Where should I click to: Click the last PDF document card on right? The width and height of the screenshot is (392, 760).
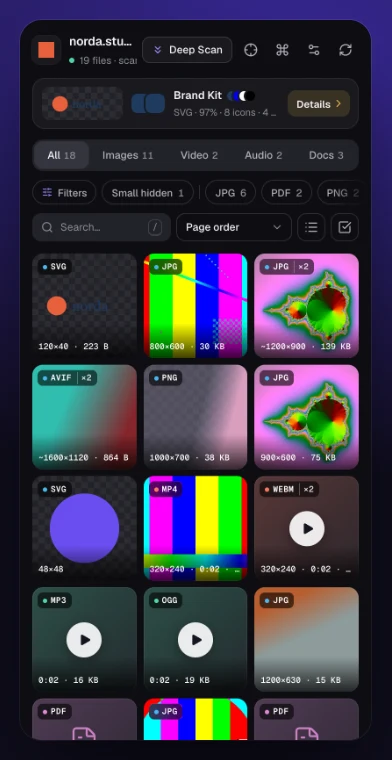[x=306, y=719]
